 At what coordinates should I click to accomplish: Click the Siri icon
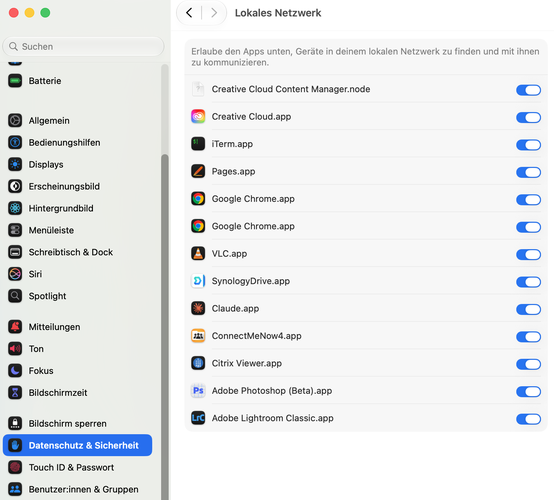(15, 274)
